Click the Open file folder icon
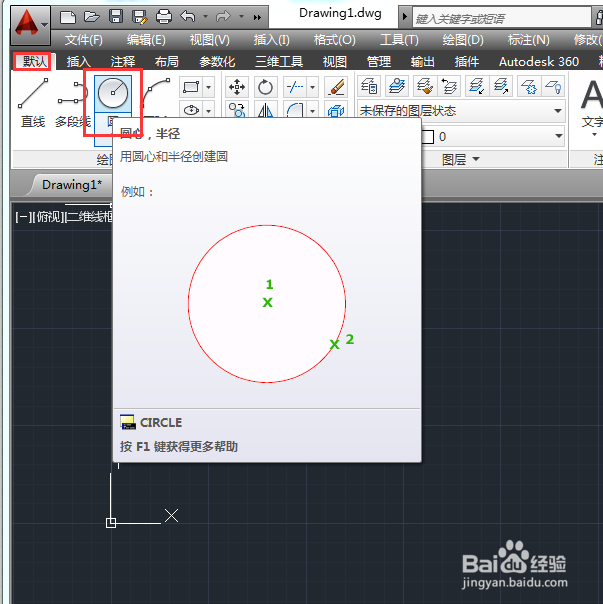 coord(92,17)
